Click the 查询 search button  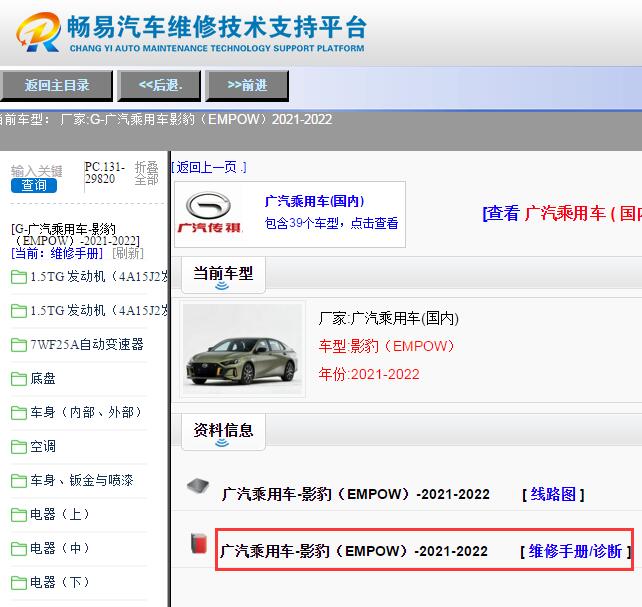tap(34, 185)
